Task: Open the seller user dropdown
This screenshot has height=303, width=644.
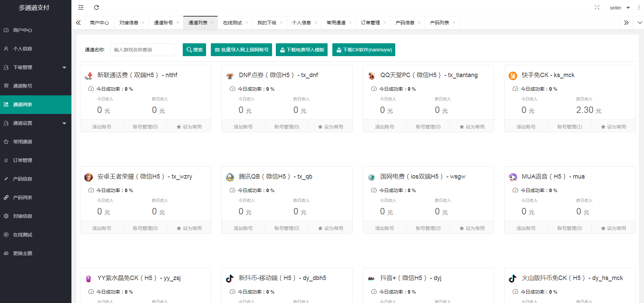Action: [x=619, y=8]
